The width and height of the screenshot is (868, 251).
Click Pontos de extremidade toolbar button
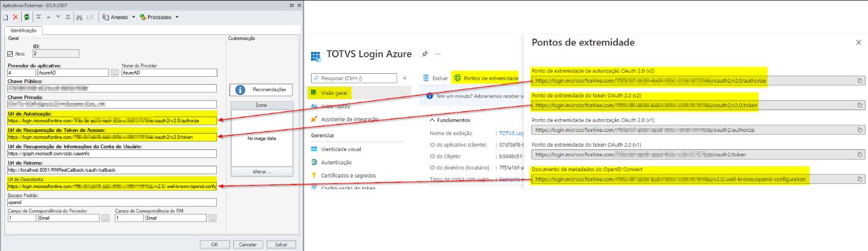tap(486, 78)
